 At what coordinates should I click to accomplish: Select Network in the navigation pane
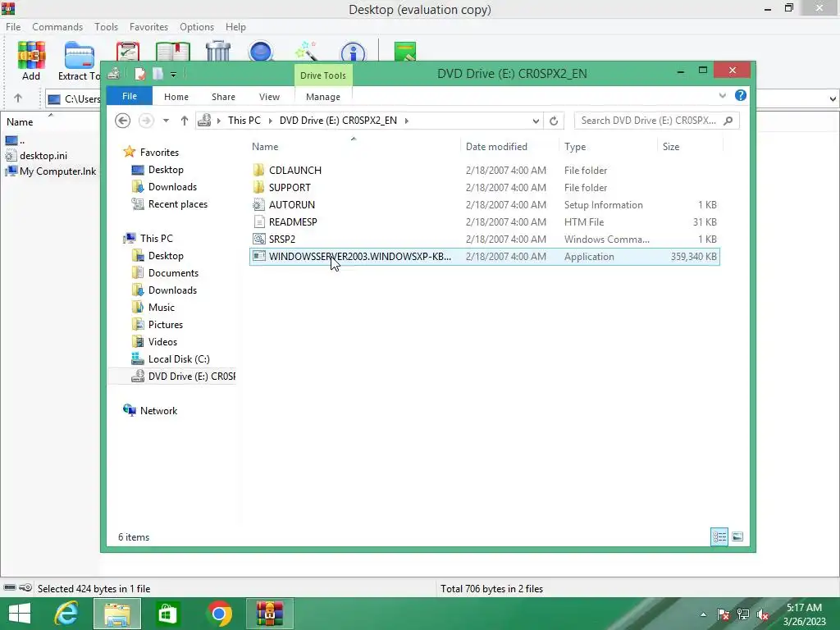click(158, 411)
